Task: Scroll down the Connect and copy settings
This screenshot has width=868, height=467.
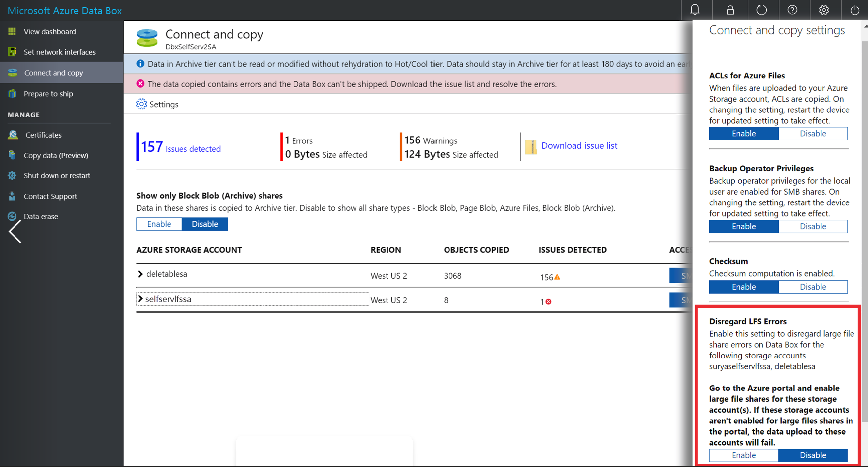Action: click(864, 462)
